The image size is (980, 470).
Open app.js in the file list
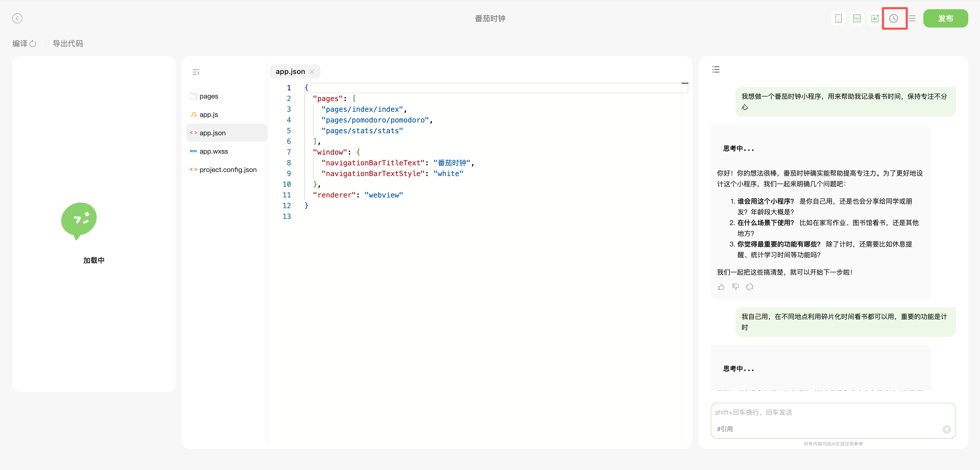(208, 115)
